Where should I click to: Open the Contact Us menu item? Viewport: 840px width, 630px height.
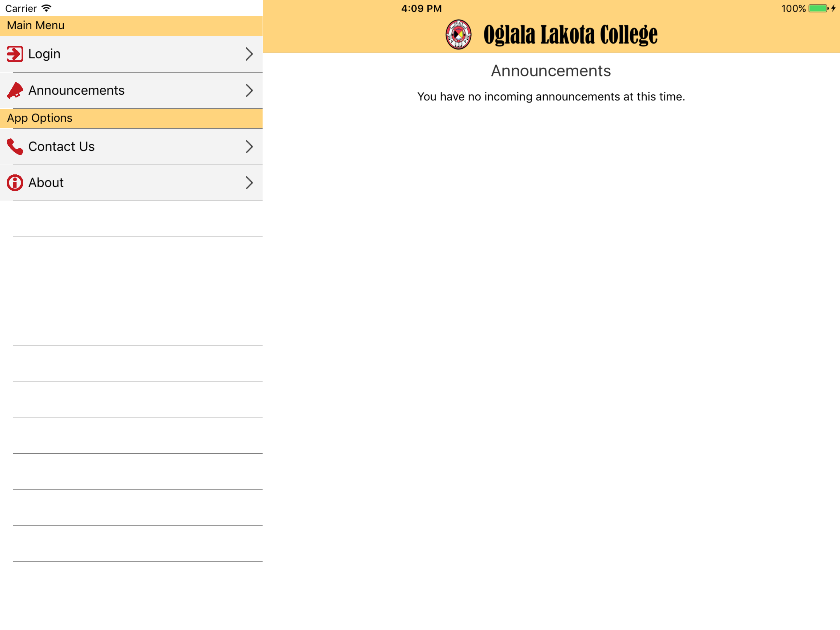coord(131,147)
